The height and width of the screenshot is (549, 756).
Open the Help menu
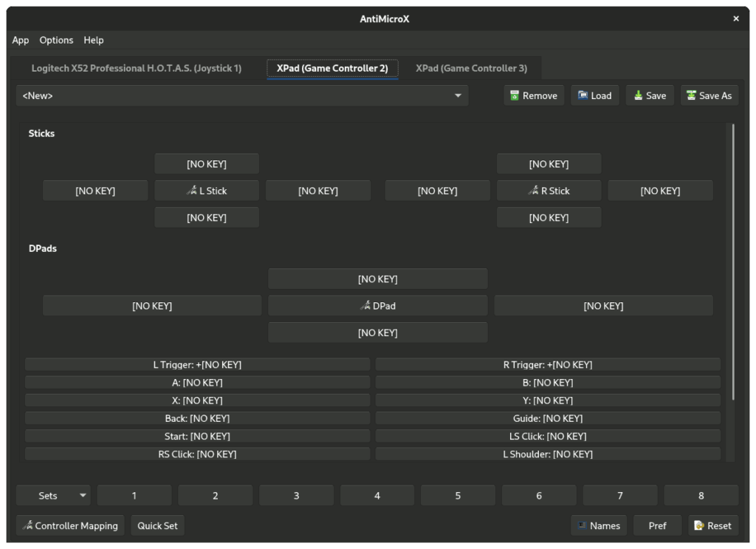(x=94, y=40)
